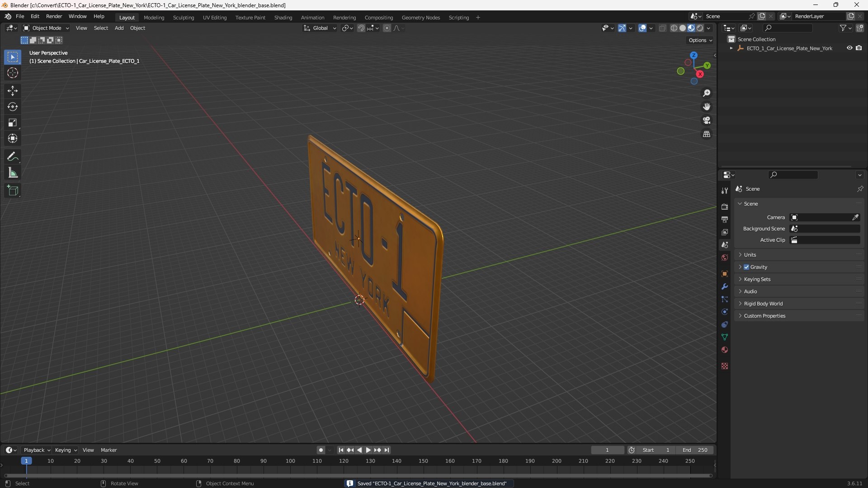Switch to the Shading workspace tab

283,18
